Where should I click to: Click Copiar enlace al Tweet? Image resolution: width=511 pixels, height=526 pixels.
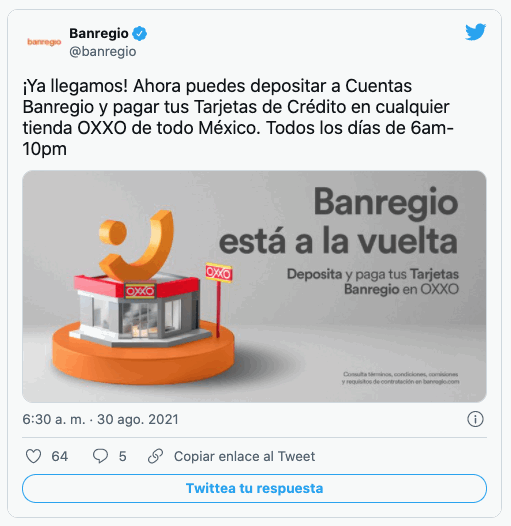coord(244,456)
